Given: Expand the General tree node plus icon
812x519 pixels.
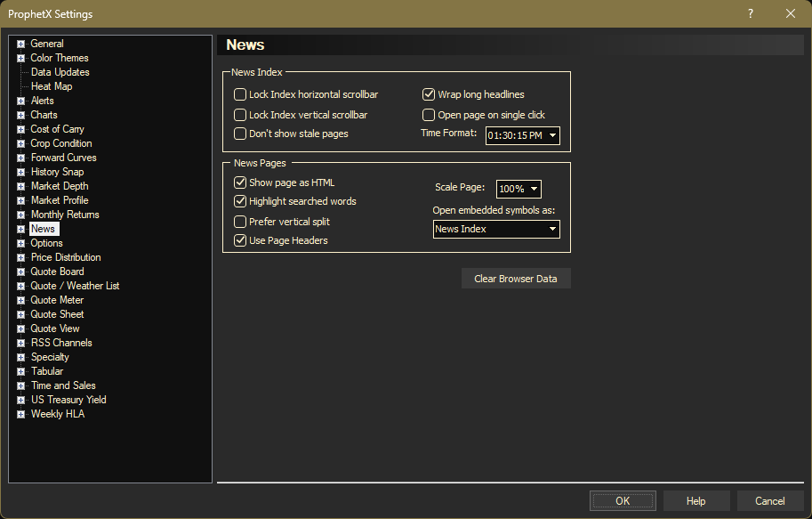Looking at the screenshot, I should click(x=20, y=44).
